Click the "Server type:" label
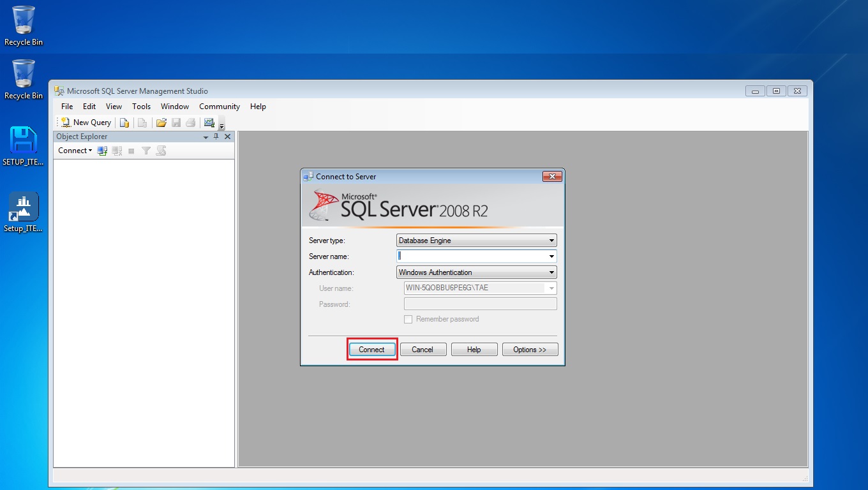The height and width of the screenshot is (490, 868). coord(327,241)
